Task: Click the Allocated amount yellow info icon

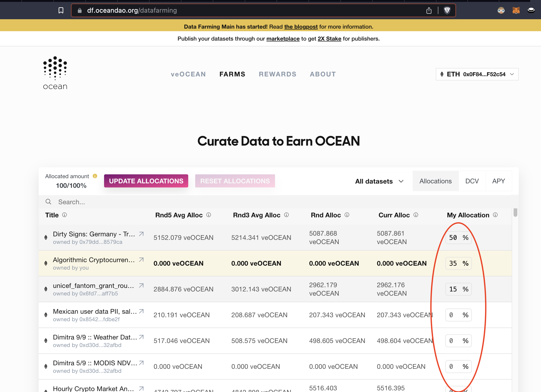Action: click(95, 176)
